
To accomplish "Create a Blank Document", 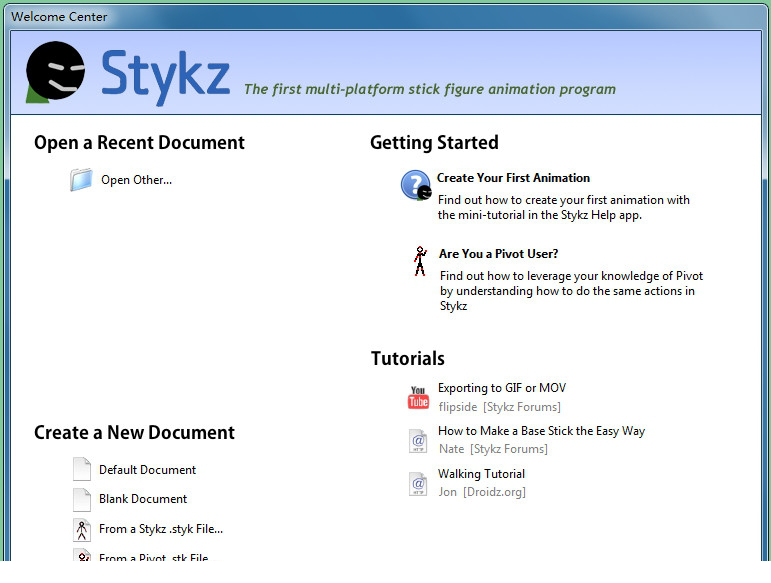I will (143, 499).
